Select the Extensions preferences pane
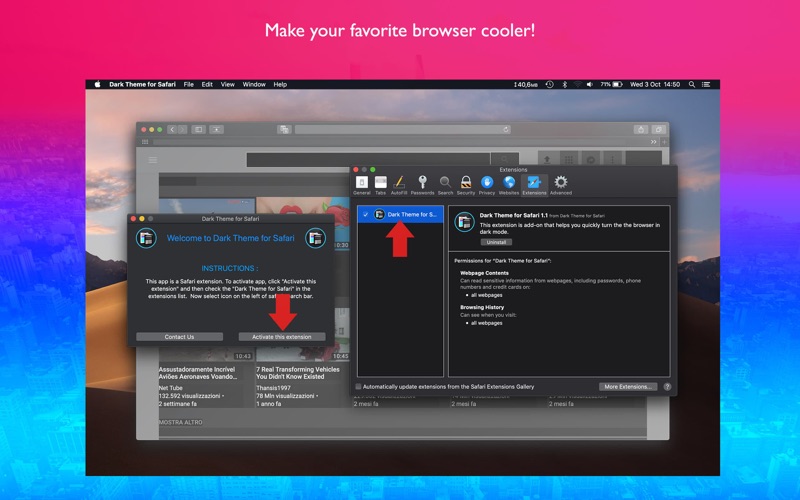The width and height of the screenshot is (800, 500). pyautogui.click(x=534, y=185)
